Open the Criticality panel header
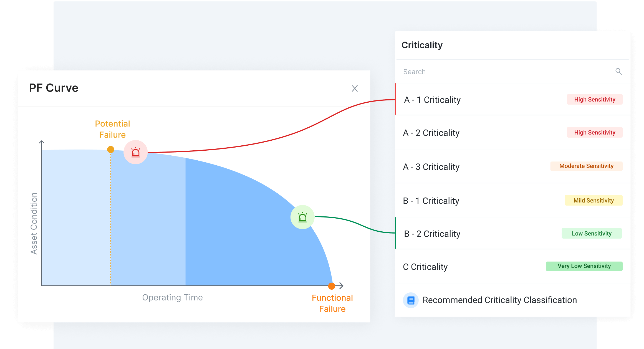Viewport: 644px width, 349px height. (422, 45)
